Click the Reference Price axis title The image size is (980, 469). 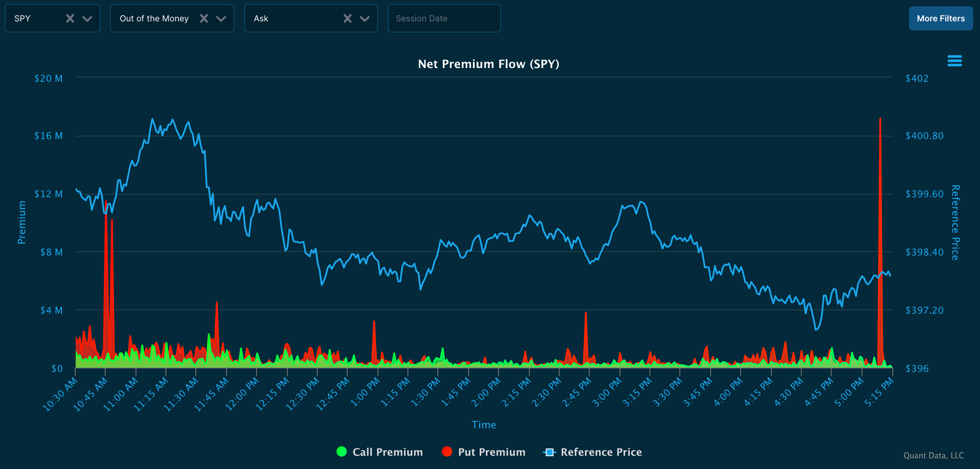tap(955, 223)
